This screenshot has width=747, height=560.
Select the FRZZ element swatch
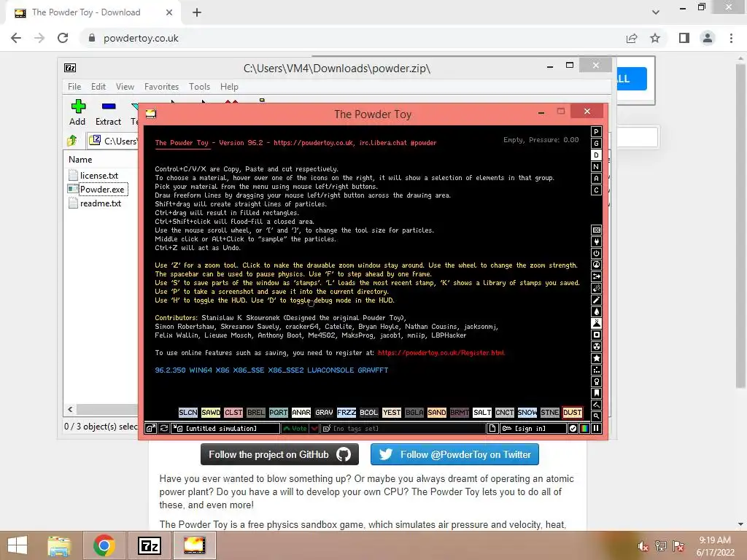347,413
